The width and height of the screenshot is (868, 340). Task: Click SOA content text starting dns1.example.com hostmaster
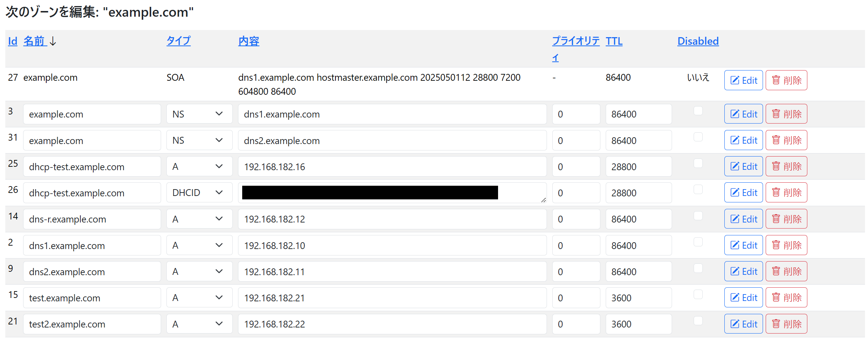point(379,84)
